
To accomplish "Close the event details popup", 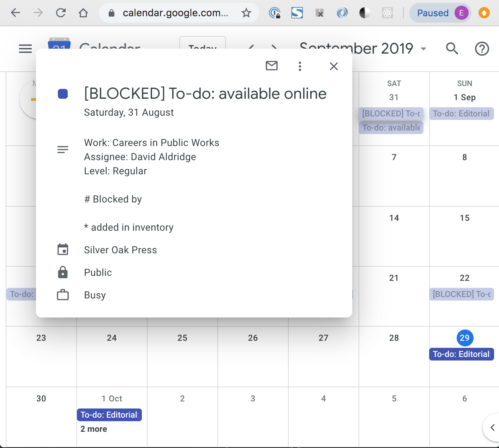I will 333,66.
